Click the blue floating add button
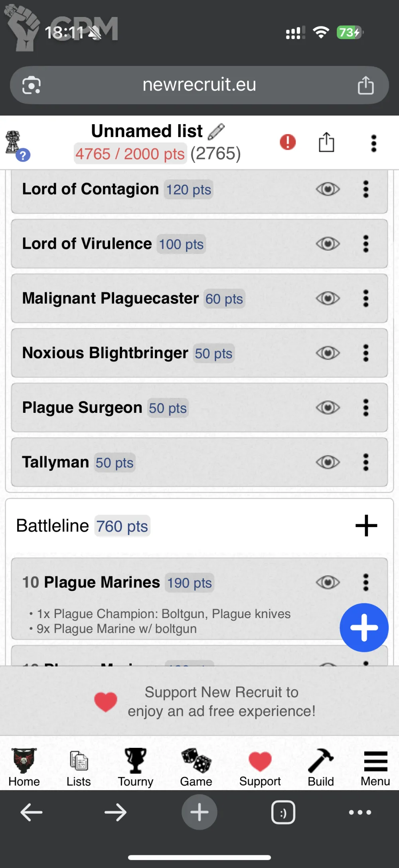Viewport: 399px width, 868px height. click(x=364, y=628)
